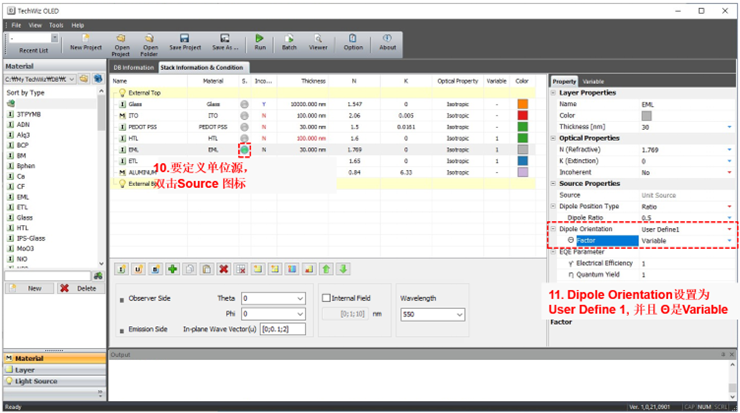
Task: Click the clear-all table delete icon
Action: click(241, 269)
